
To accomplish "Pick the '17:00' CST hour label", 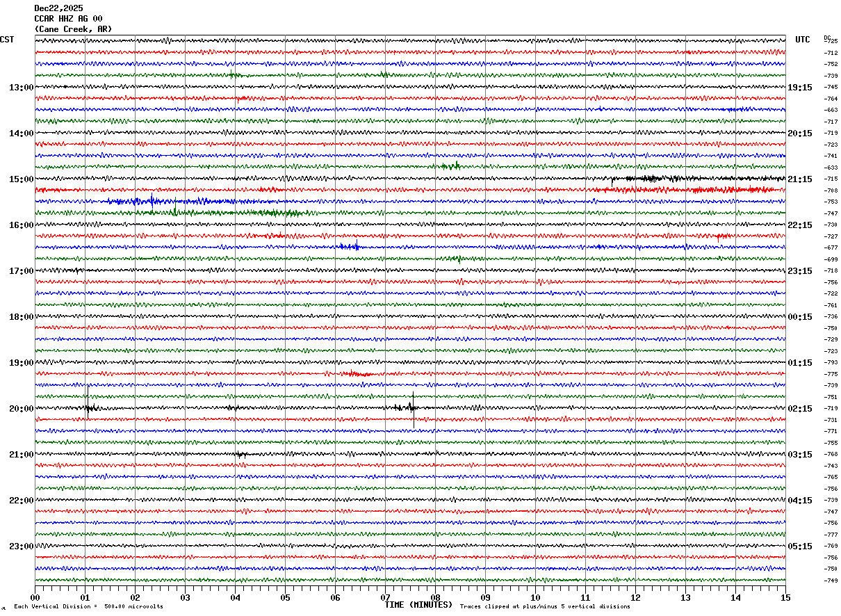I will coord(21,271).
